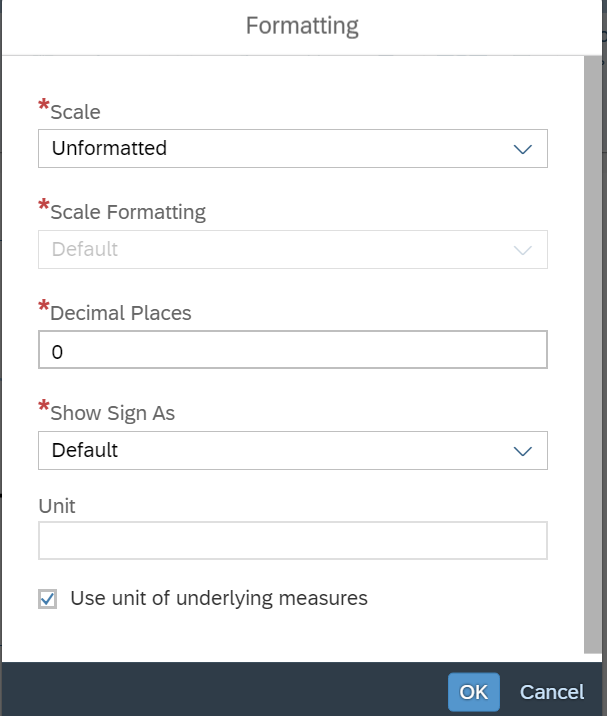Screen dimensions: 607x716
Task: Click the Scale Formatting field label
Action: (x=128, y=212)
